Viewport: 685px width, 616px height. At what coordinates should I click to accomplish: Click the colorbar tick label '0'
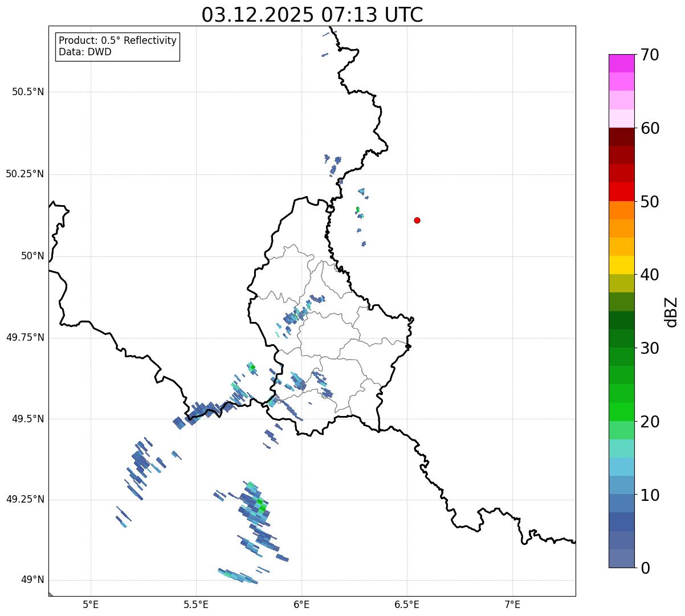(x=645, y=568)
